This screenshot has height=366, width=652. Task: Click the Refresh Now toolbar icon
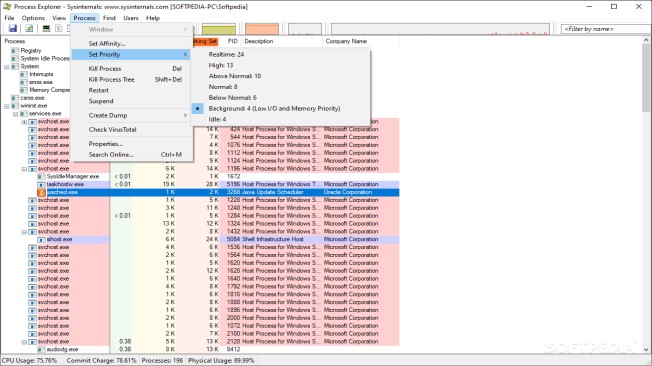click(x=29, y=28)
